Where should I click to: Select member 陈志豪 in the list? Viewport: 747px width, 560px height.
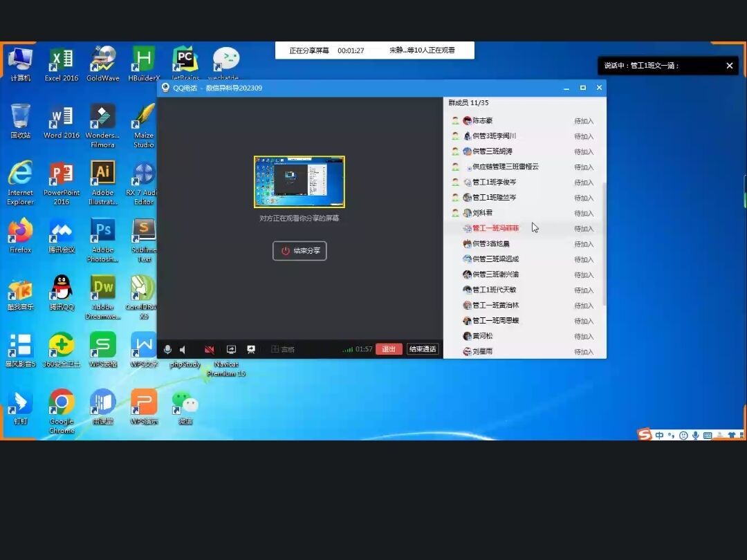482,121
